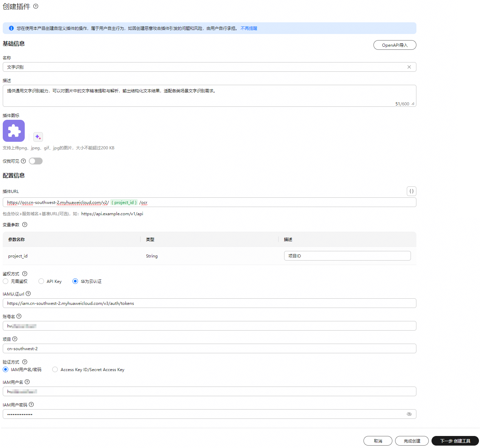
Task: Select the 无需鉴权 radio option
Action: click(x=5, y=281)
